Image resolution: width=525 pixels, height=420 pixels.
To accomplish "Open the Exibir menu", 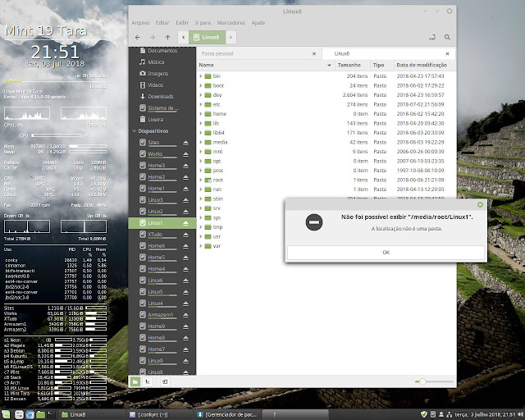I will coord(182,23).
